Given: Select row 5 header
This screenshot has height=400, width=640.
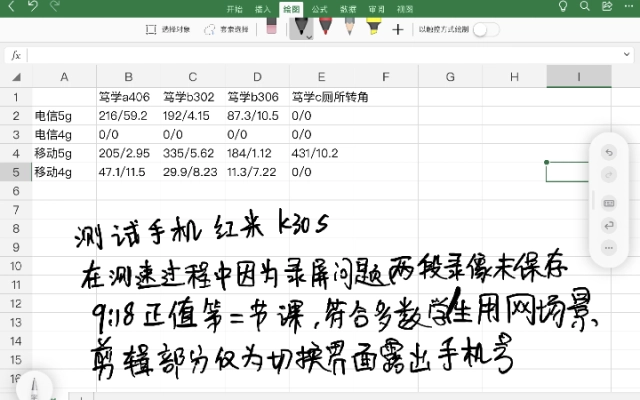Looking at the screenshot, I should pos(16,172).
